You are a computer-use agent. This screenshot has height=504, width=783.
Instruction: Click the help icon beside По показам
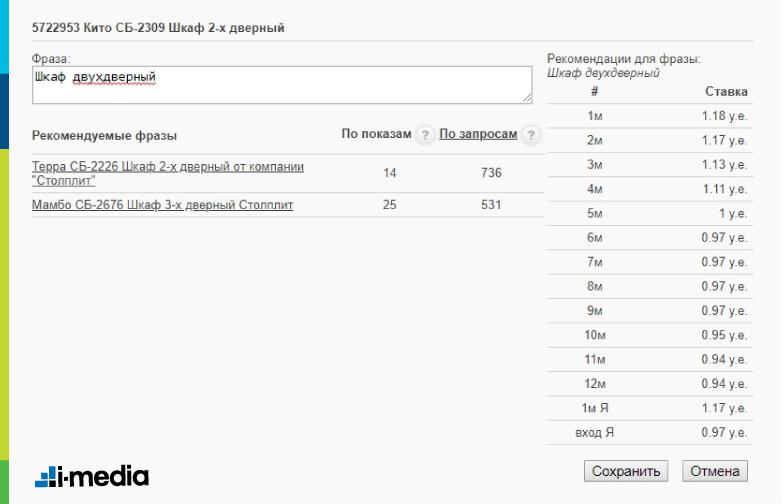tap(425, 135)
